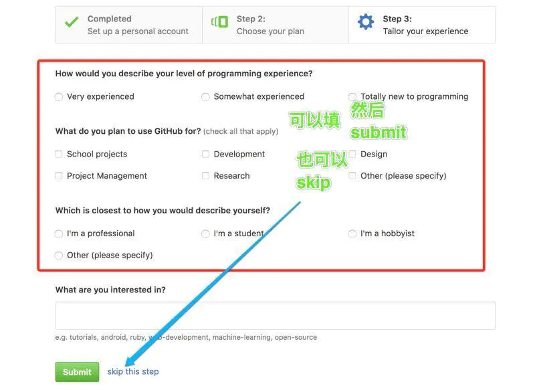Viewport: 535px width, 392px height.
Task: Select Totally new to programming
Action: click(x=352, y=97)
